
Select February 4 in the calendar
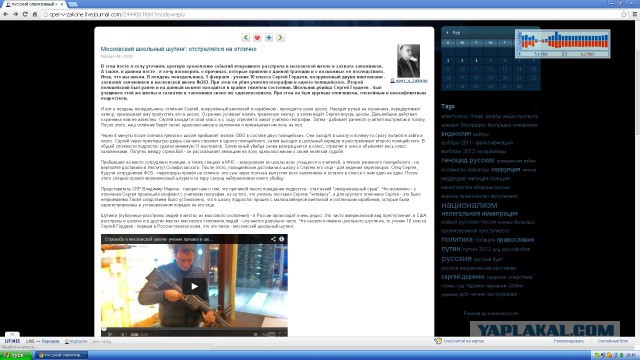476,60
